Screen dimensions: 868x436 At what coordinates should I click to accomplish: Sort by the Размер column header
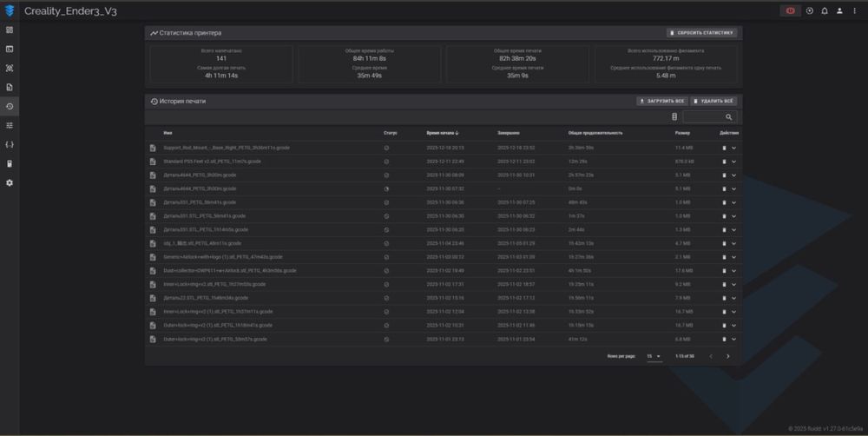click(682, 133)
